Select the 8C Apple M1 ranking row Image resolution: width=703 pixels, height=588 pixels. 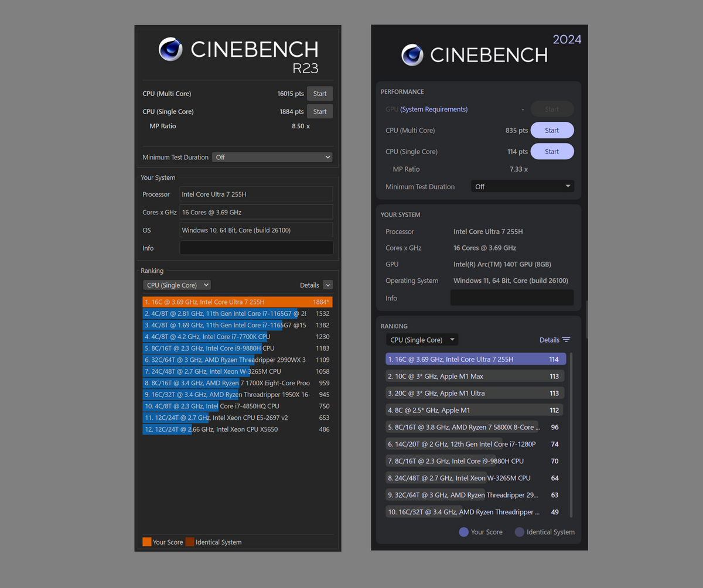pos(476,410)
